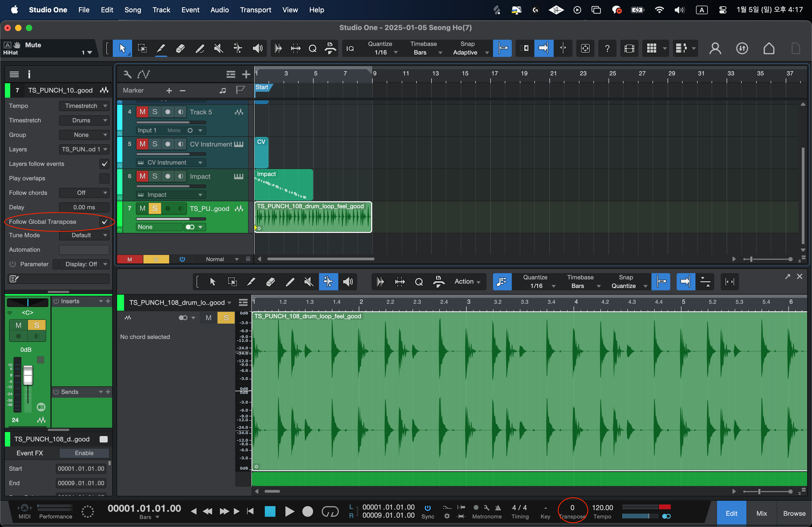Open the Transport menu

(x=256, y=10)
